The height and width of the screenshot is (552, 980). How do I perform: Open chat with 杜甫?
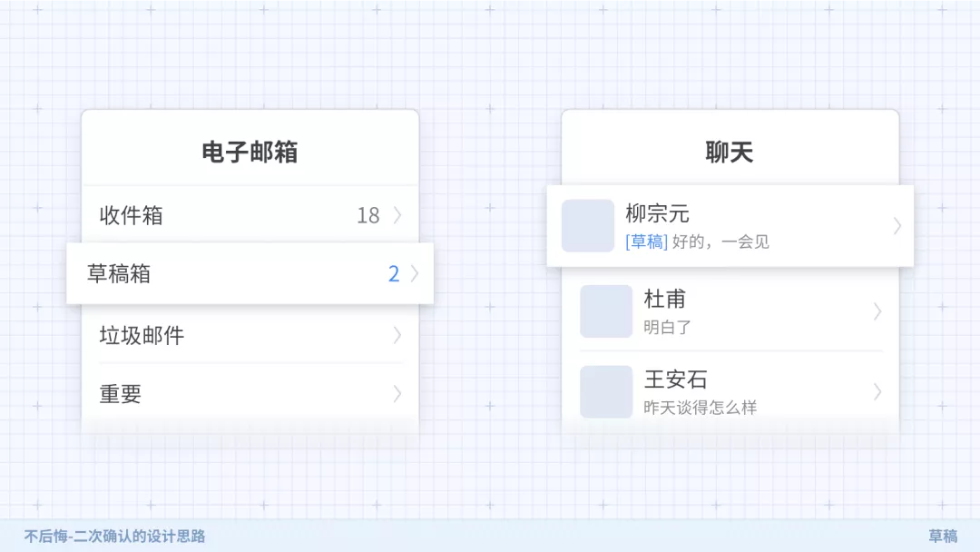(x=730, y=310)
